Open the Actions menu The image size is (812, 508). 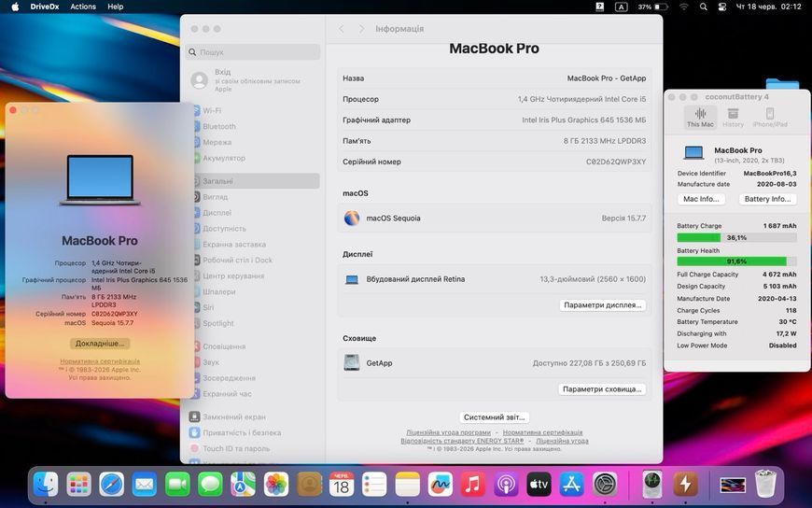(83, 7)
